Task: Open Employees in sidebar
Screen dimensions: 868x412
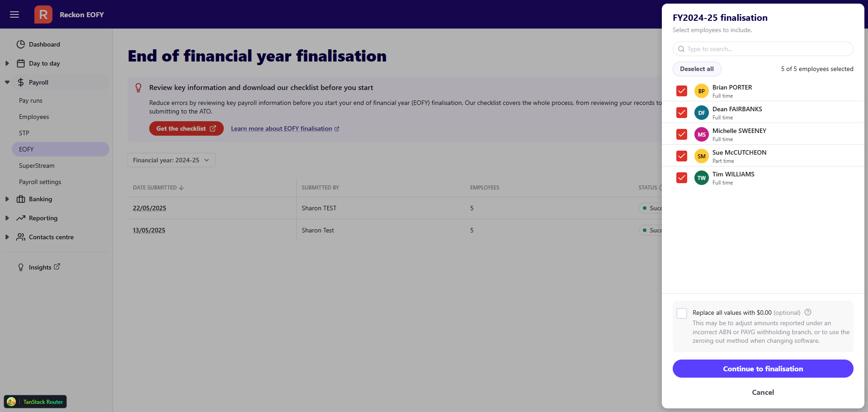Action: click(x=34, y=117)
